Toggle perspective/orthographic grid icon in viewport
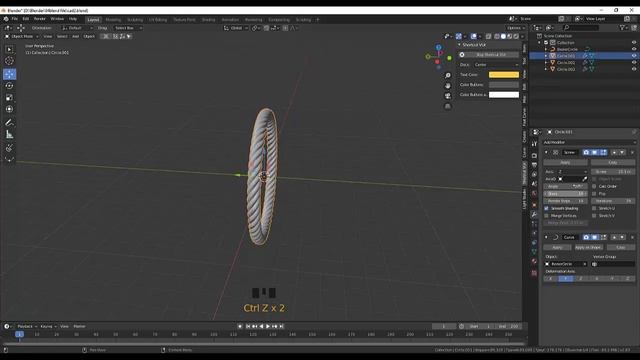 point(448,106)
